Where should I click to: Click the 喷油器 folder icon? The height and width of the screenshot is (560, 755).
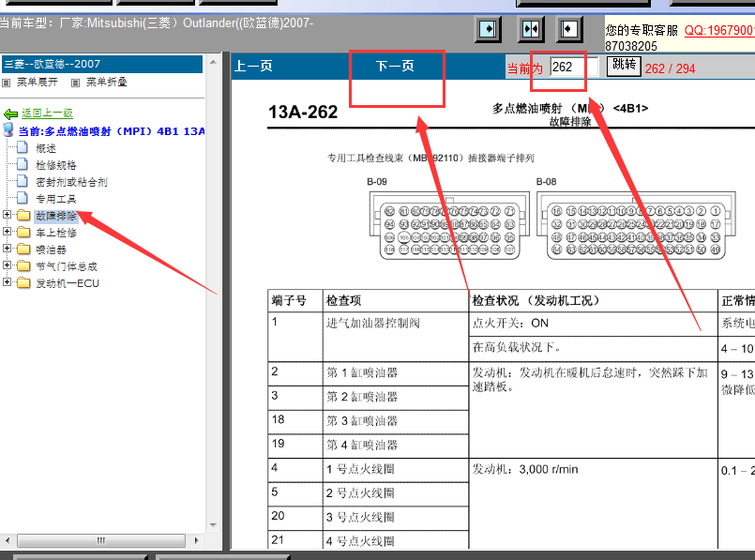[23, 249]
